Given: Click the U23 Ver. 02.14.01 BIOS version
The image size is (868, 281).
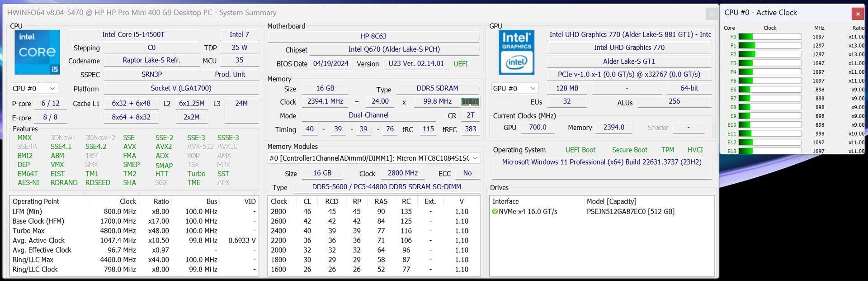Looking at the screenshot, I should pos(416,64).
